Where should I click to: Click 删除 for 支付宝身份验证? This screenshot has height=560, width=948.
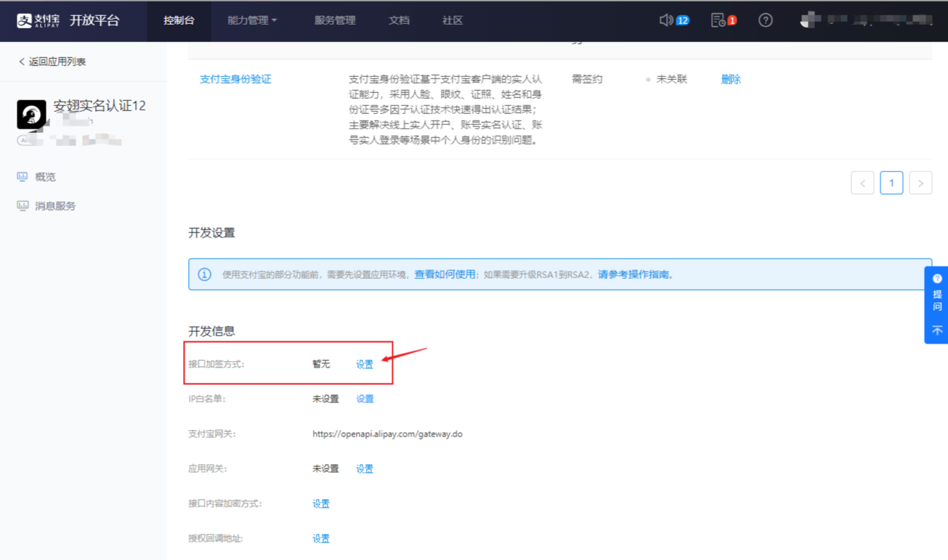731,79
